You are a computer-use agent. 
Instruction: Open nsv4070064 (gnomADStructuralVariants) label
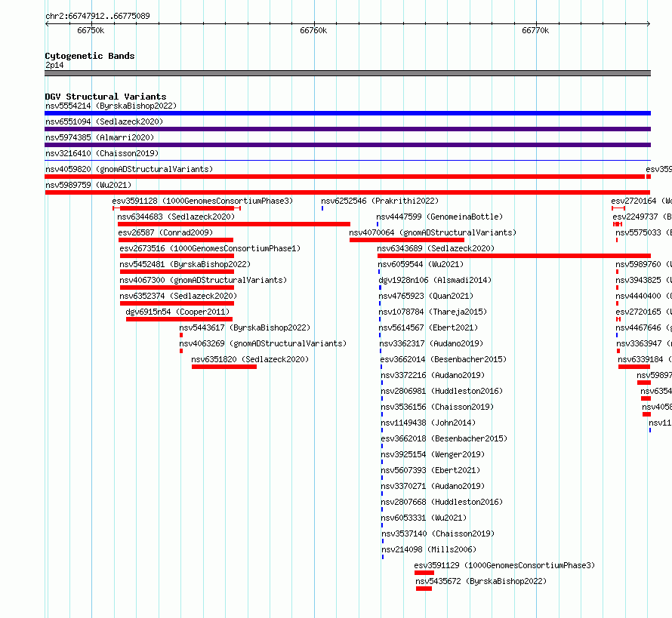pos(433,232)
